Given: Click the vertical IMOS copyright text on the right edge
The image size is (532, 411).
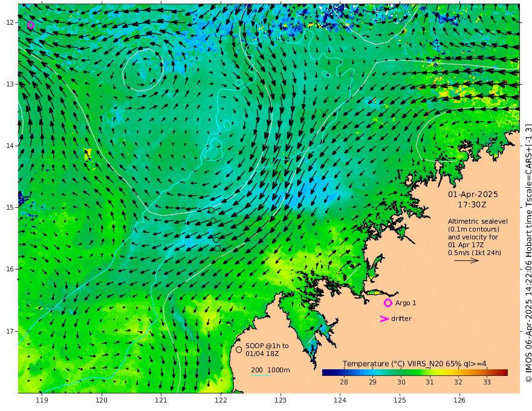Looking at the screenshot, I should point(528,253).
